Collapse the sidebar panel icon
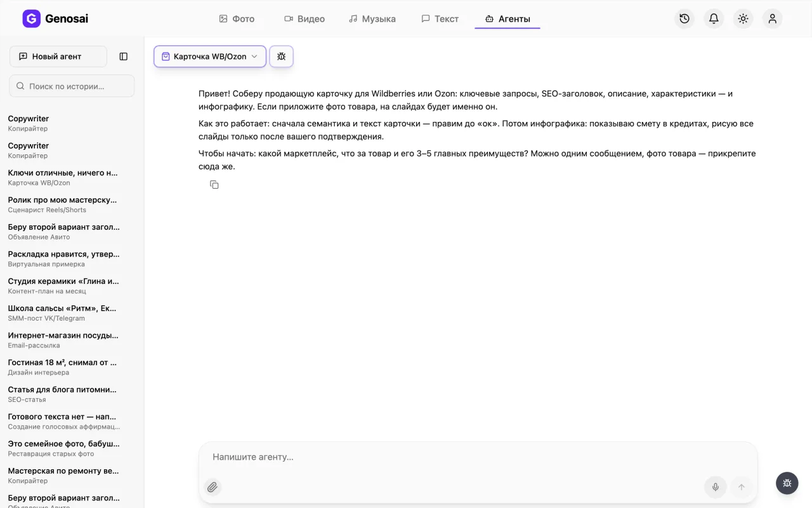Viewport: 812px width, 508px height. [124, 57]
